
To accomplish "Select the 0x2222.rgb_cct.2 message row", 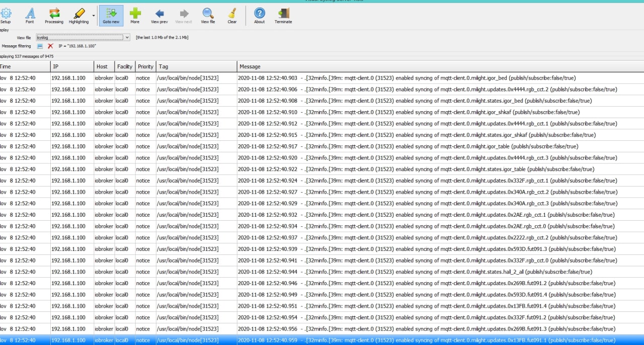I will pyautogui.click(x=322, y=237).
